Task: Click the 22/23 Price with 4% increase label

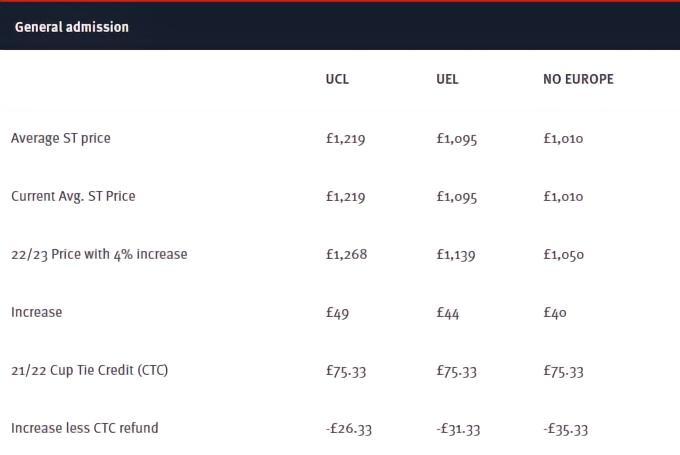Action: (99, 254)
